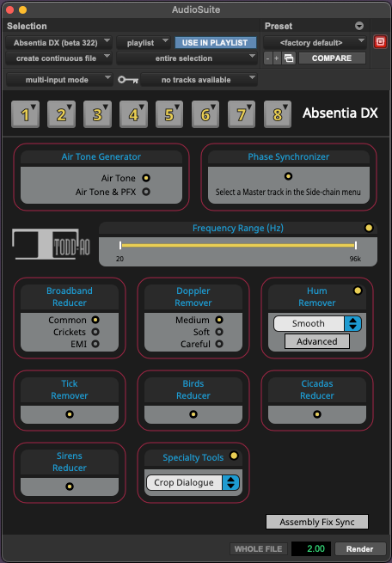Open the playlist dropdown
This screenshot has width=392, height=563.
point(144,42)
